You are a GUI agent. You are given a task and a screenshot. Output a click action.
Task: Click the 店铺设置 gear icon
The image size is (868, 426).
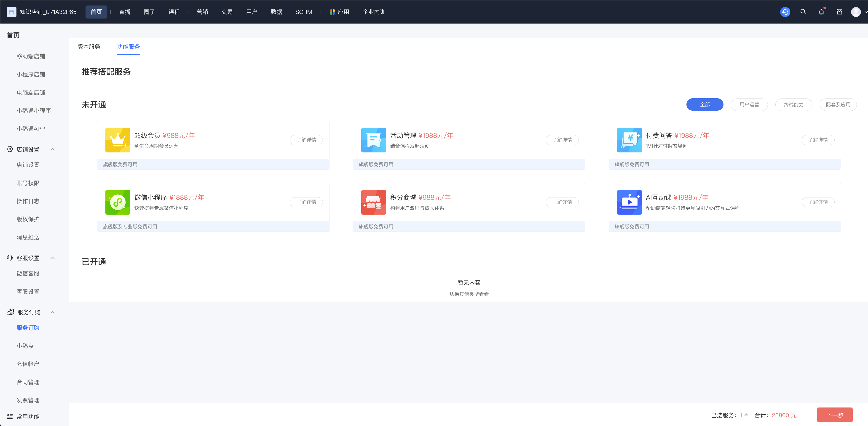pyautogui.click(x=10, y=149)
